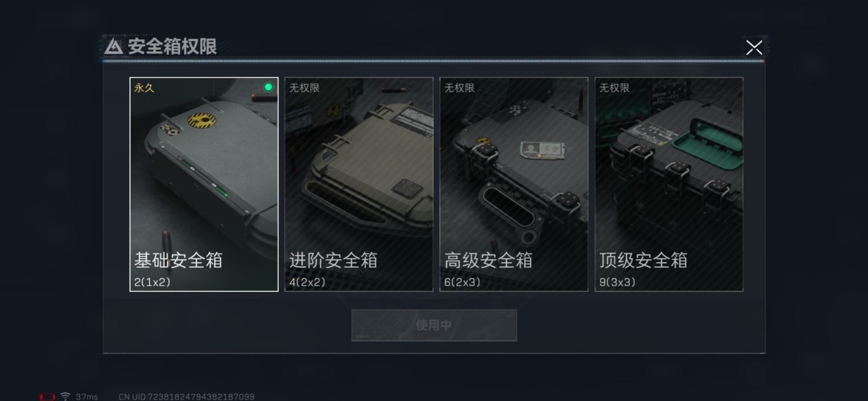Close the 安全箱权限 dialog with X

(754, 47)
